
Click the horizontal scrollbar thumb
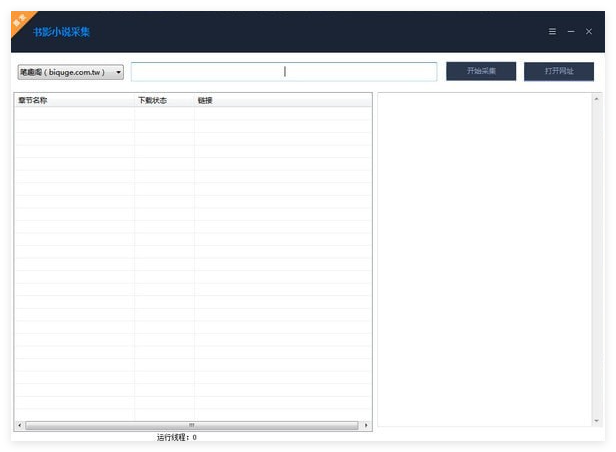tap(191, 425)
